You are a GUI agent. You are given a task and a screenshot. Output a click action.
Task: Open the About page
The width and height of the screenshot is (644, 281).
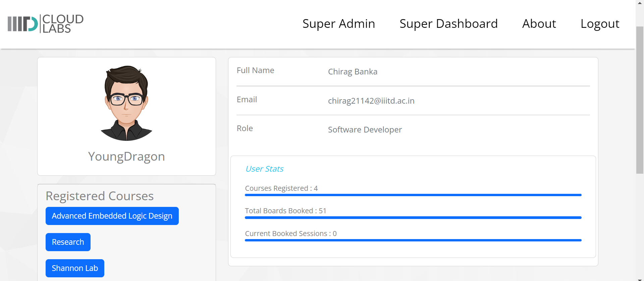pos(539,24)
